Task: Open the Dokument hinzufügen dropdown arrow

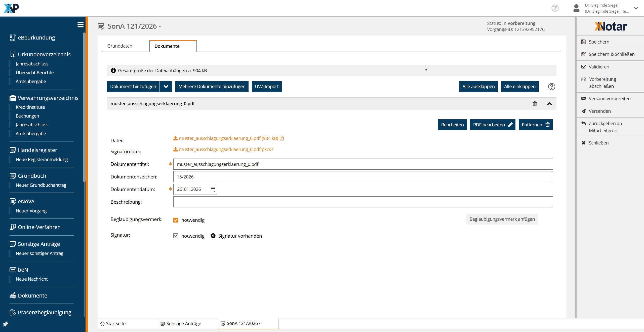Action: [166, 87]
